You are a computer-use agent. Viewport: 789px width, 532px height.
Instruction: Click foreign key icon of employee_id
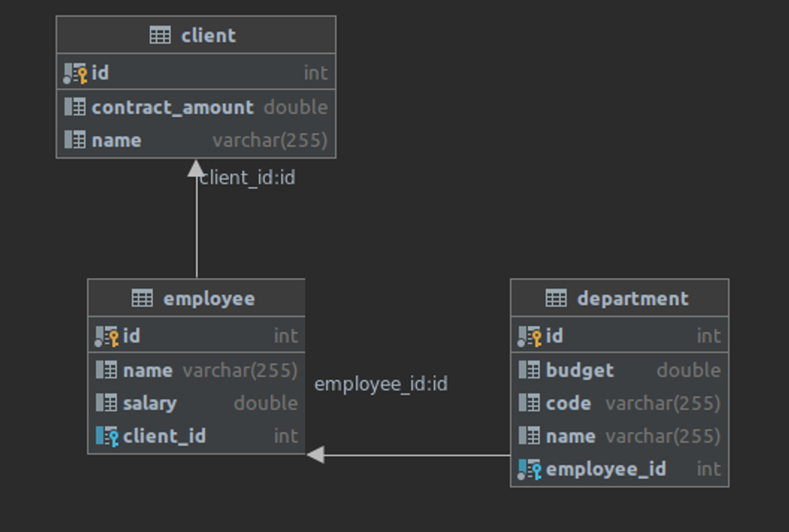529,470
